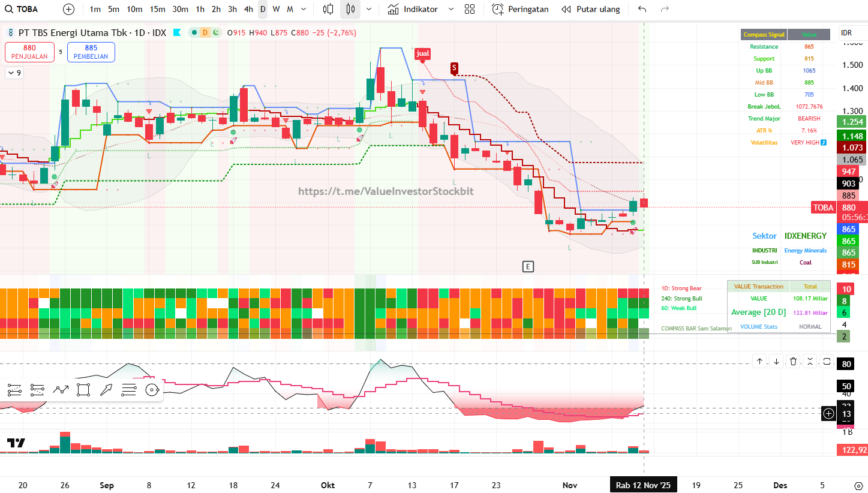The width and height of the screenshot is (868, 493).
Task: Click the three horizontal lines drawing icon
Action: pyautogui.click(x=128, y=390)
